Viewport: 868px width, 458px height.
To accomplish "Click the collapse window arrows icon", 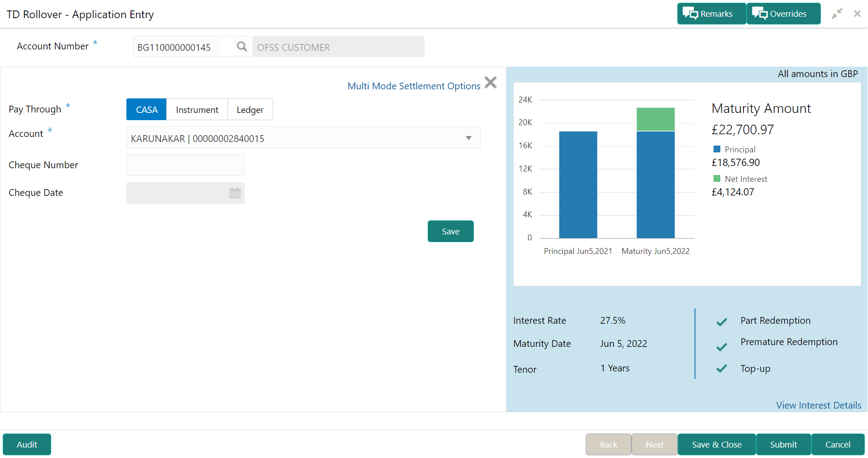I will coord(837,14).
